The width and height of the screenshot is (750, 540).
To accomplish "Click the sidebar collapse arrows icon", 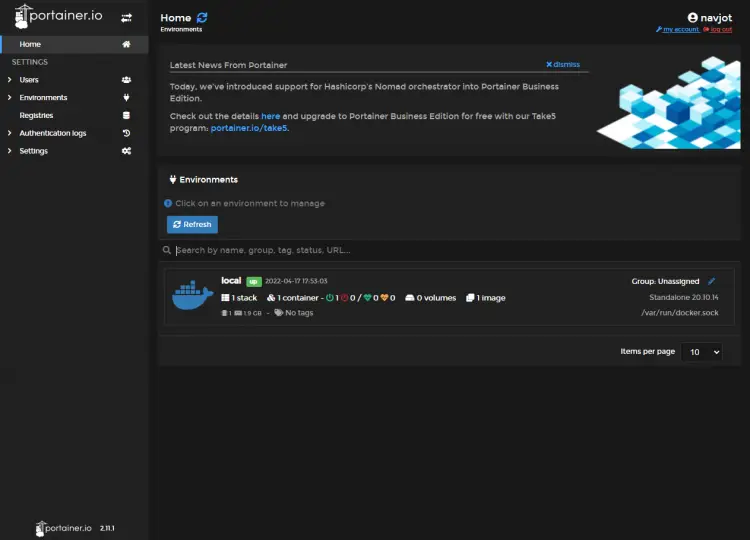I will pos(127,18).
